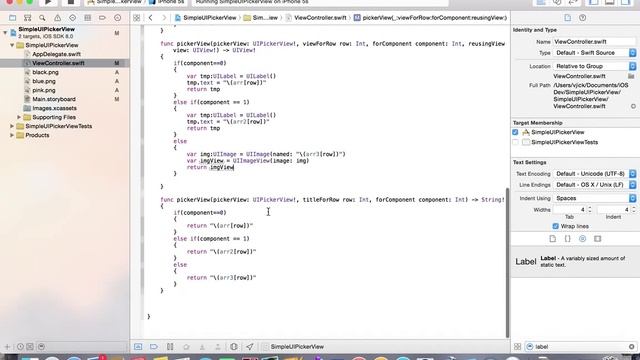Open Debug View Hierarchy
The width and height of the screenshot is (640, 360).
[x=233, y=347]
